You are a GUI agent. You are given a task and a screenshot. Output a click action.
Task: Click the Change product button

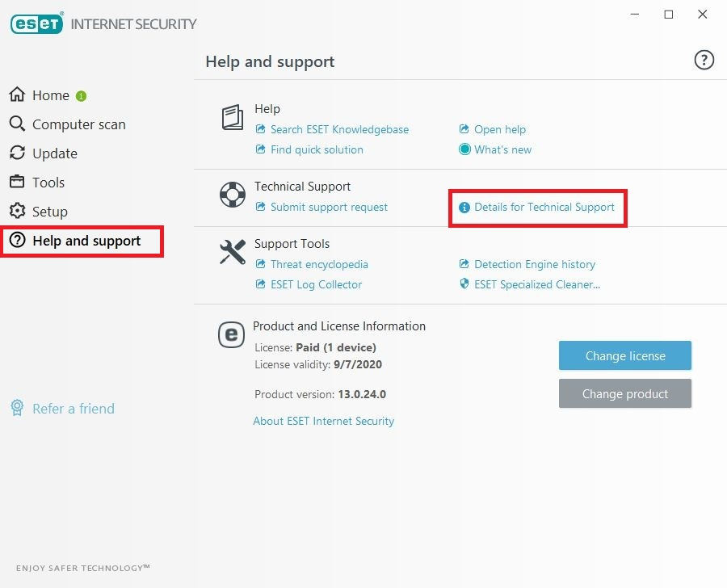click(625, 393)
